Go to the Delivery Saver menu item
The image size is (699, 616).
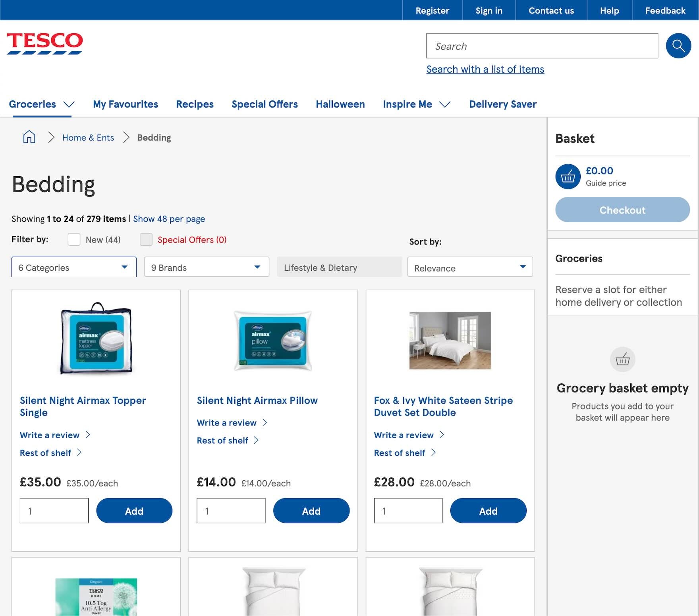tap(502, 104)
